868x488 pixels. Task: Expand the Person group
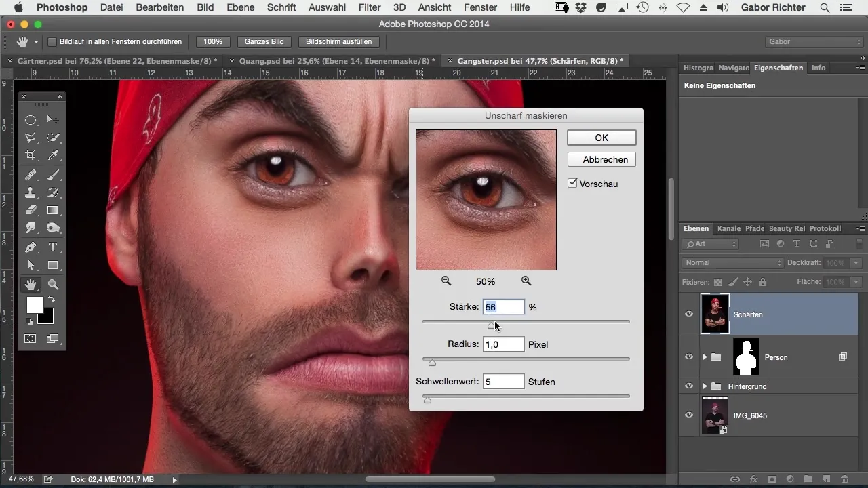(x=705, y=357)
